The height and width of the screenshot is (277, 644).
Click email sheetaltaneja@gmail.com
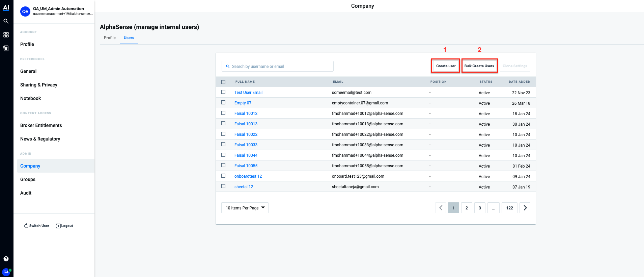355,187
